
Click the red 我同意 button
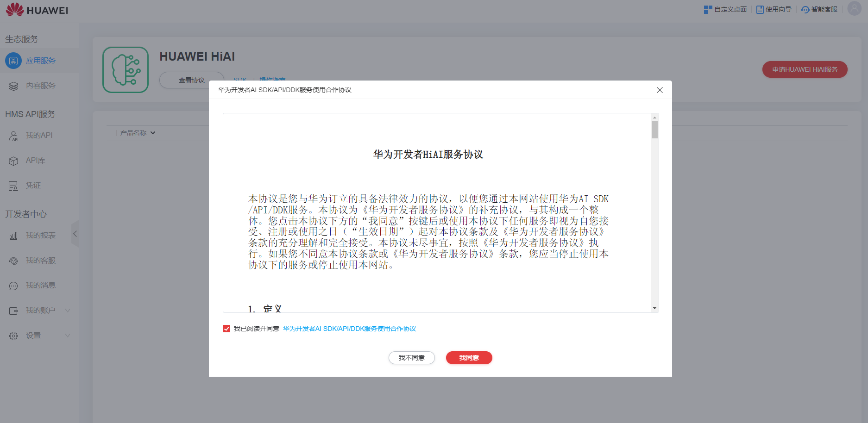469,358
